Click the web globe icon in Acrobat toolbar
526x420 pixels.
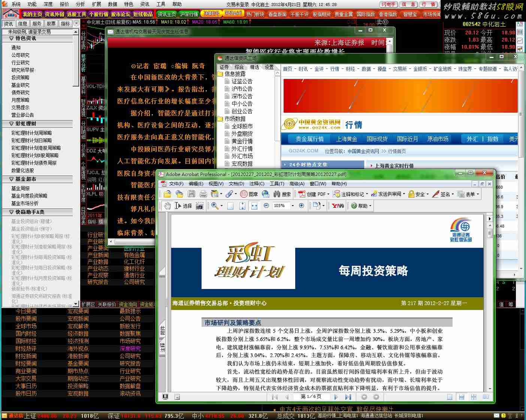click(265, 194)
